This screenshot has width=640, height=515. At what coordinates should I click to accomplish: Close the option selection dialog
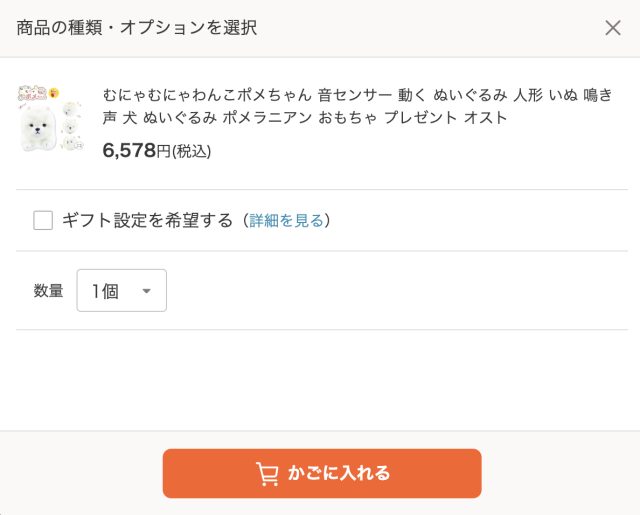(613, 28)
